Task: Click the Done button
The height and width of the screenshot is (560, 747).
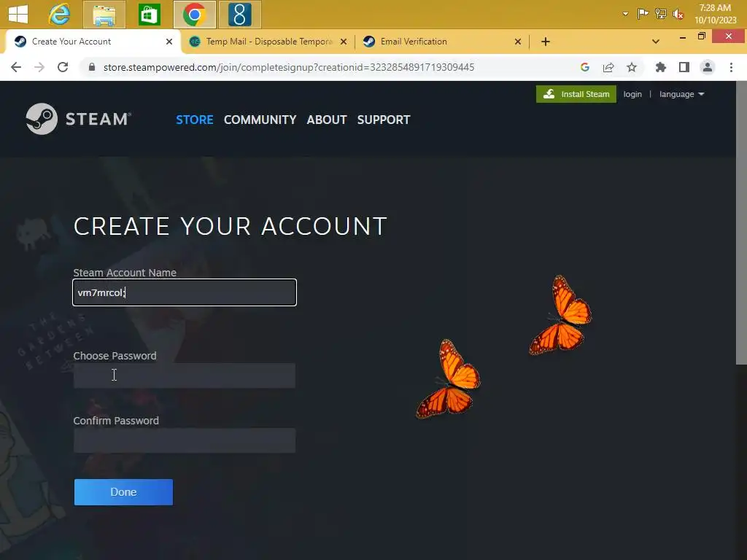Action: [123, 492]
